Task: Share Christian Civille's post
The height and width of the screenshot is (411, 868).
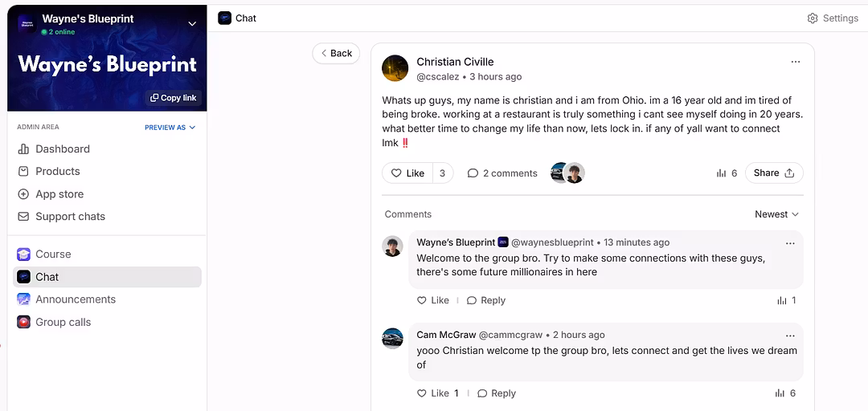Action: (773, 173)
